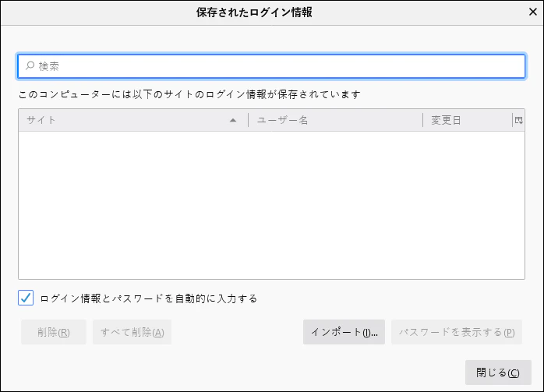Screen dimensions: 544x392
Task: Toggle auto-fill logins and passwords checkbox
Action: [26, 298]
